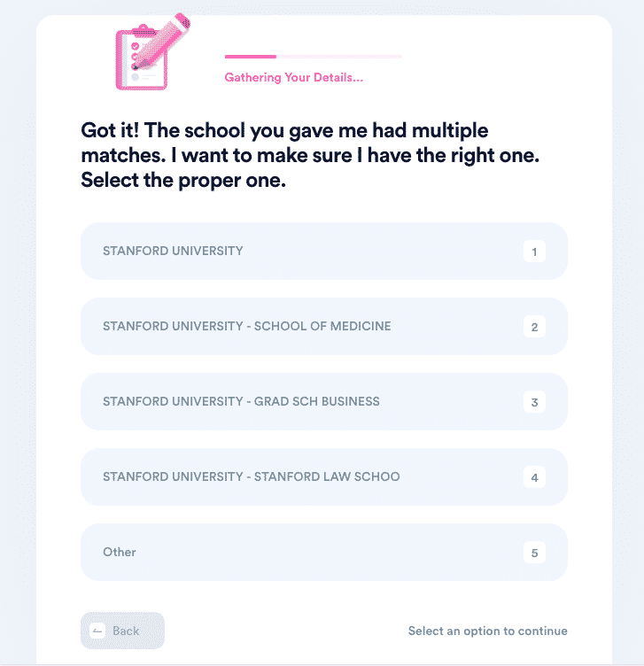Click the unfilled part of progress bar
Screen dimensions: 644x666
(339, 57)
